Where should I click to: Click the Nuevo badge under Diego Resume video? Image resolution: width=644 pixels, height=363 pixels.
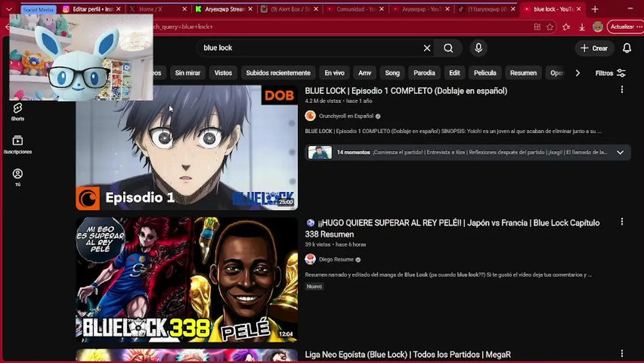click(x=314, y=286)
